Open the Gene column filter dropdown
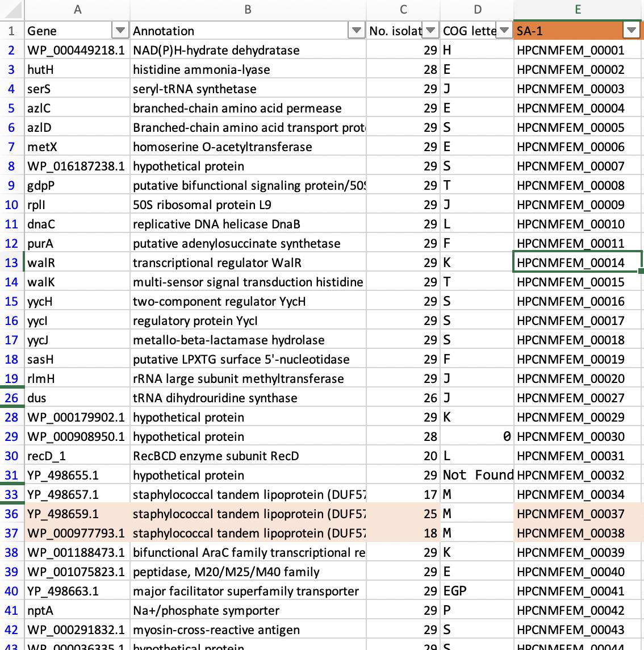 tap(120, 30)
